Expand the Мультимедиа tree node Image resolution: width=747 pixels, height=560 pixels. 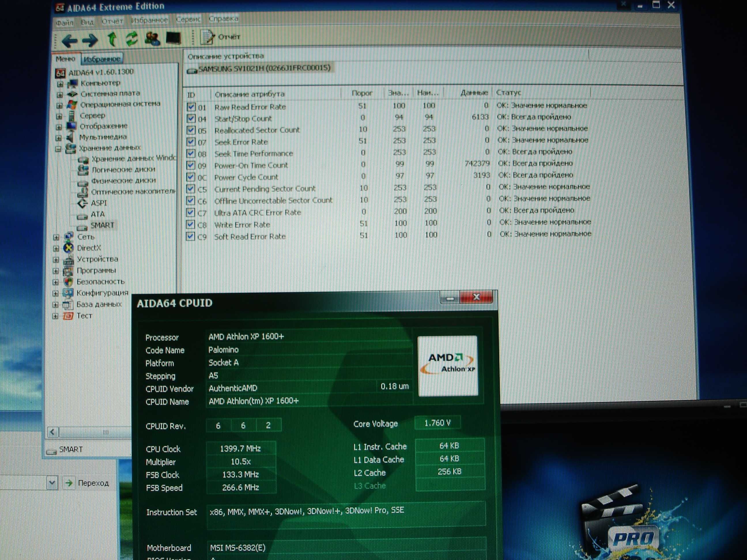click(x=59, y=138)
